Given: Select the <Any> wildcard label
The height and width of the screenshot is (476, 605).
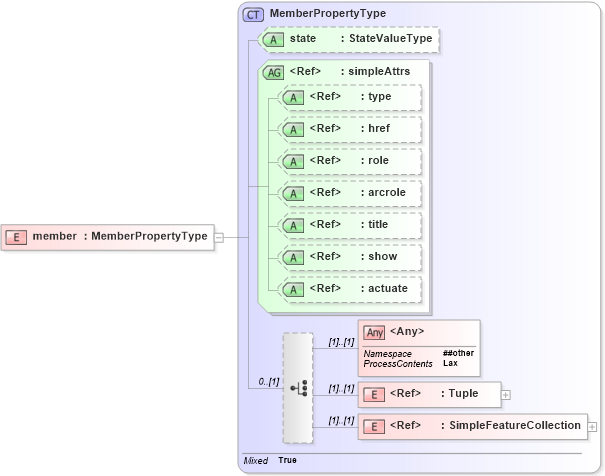Looking at the screenshot, I should tap(407, 331).
